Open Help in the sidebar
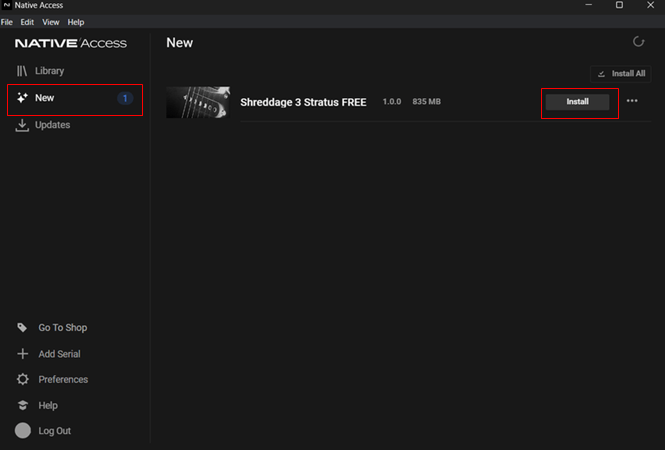Screen dimensions: 665x450 (x=48, y=405)
